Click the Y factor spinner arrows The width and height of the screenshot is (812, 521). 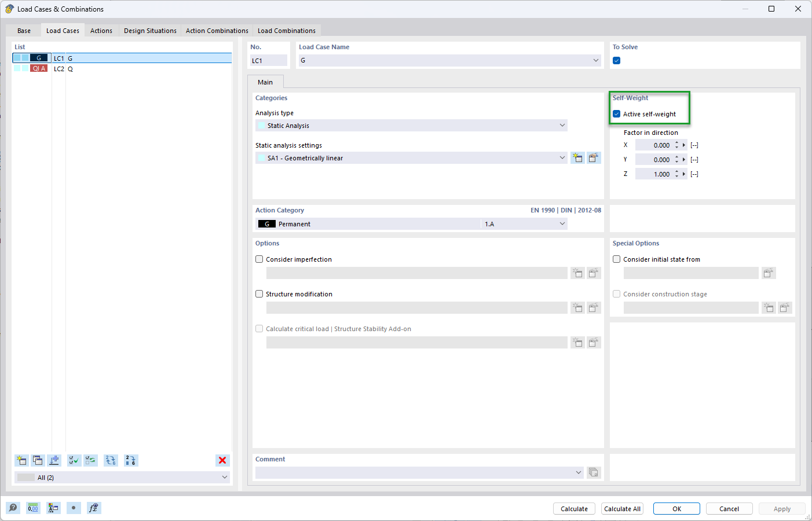(x=676, y=159)
